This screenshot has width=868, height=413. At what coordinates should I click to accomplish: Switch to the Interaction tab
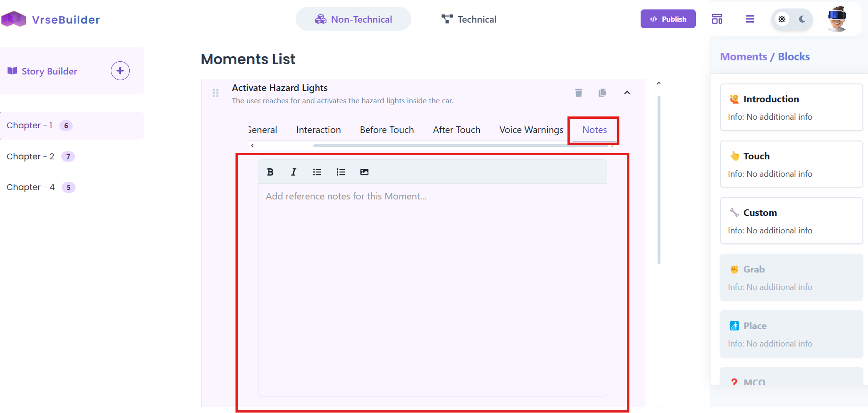(318, 130)
